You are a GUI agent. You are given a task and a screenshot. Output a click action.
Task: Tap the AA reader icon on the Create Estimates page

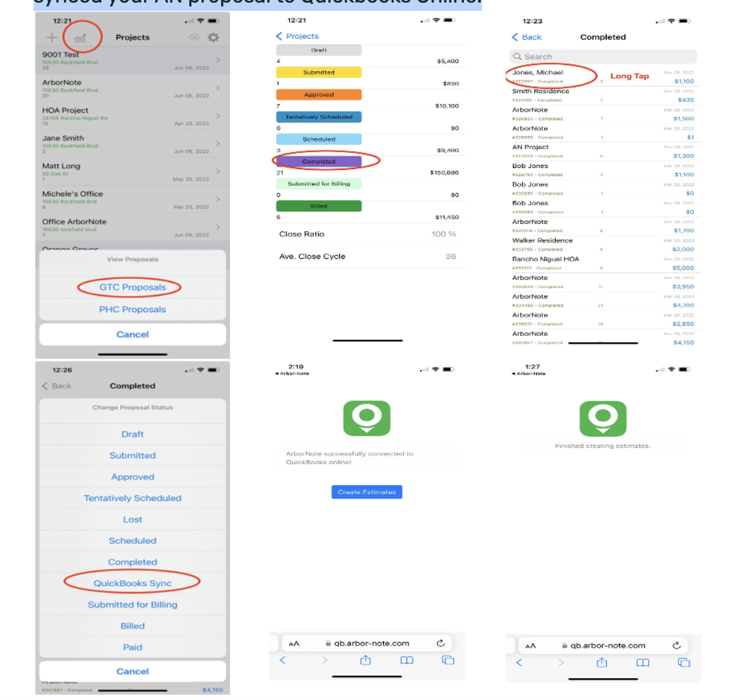294,643
